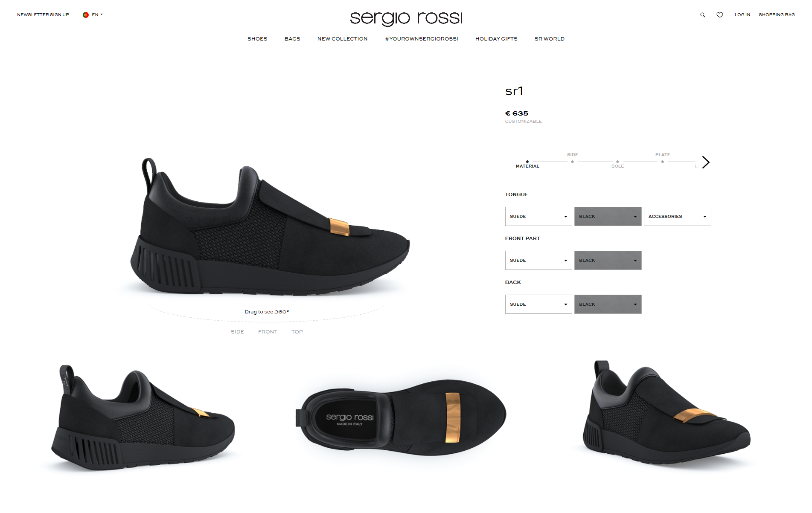This screenshot has height=513, width=812.
Task: Select the top-down shoe thumbnail
Action: (401, 417)
